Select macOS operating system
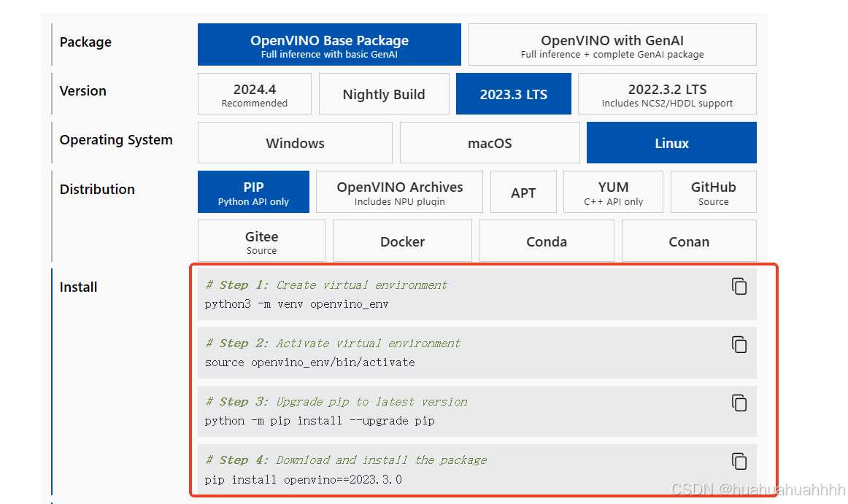 point(490,143)
